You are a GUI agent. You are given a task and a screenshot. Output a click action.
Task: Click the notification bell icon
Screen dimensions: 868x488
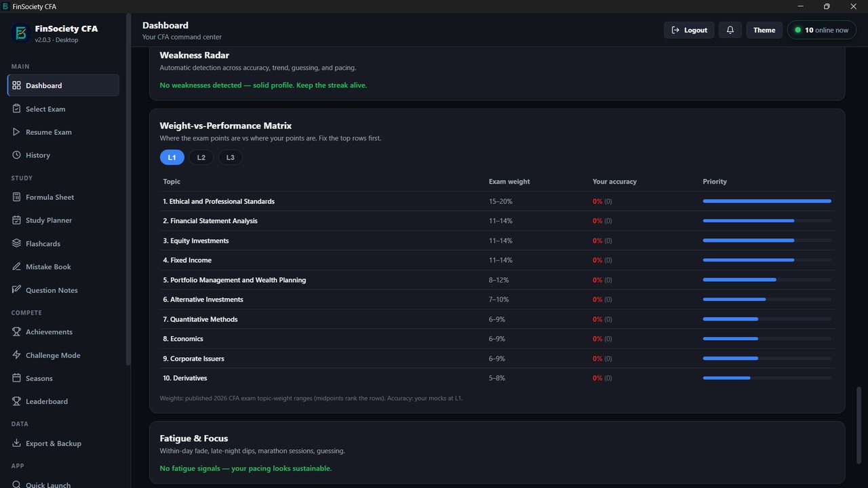coord(730,30)
